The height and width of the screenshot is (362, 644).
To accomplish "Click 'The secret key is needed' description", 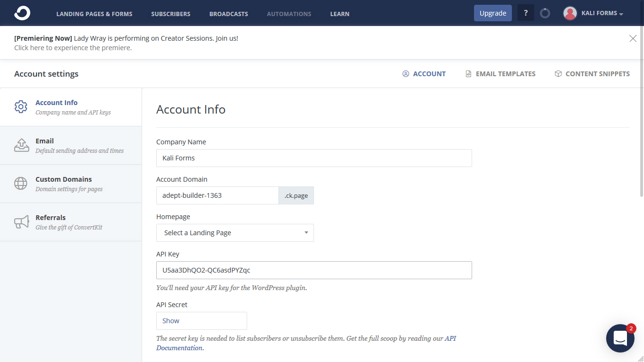I will pyautogui.click(x=306, y=343).
